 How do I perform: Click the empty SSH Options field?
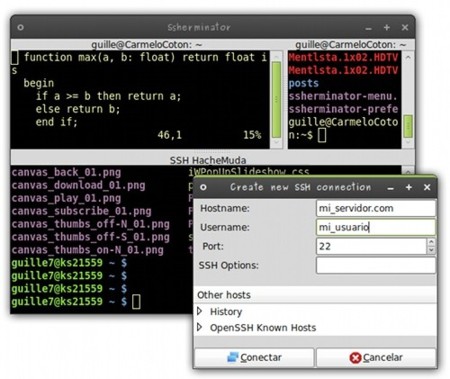[376, 265]
